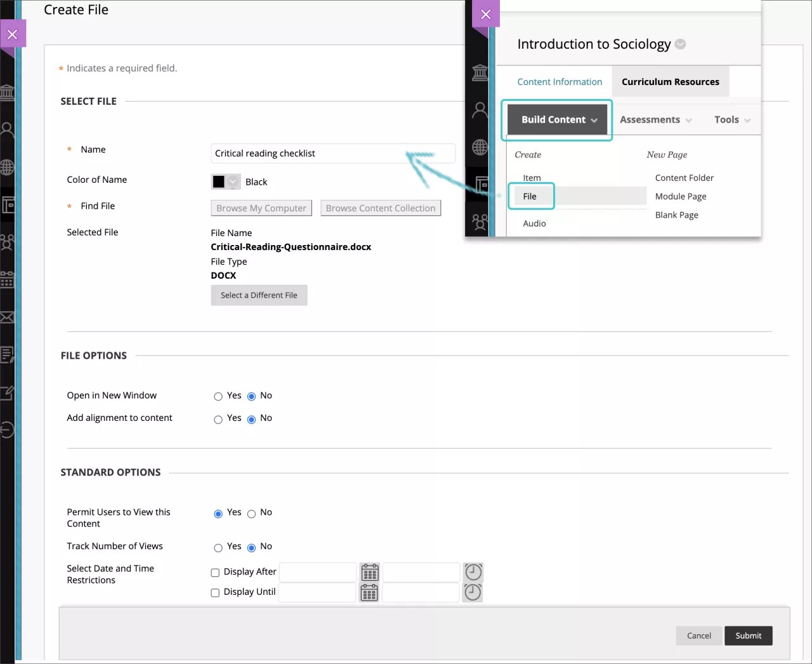Check the Display After checkbox
The image size is (812, 664).
215,572
